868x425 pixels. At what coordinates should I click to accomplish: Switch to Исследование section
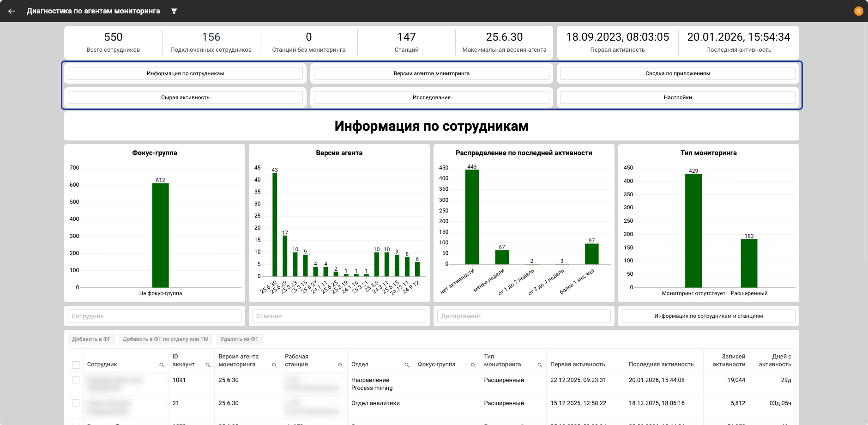431,97
